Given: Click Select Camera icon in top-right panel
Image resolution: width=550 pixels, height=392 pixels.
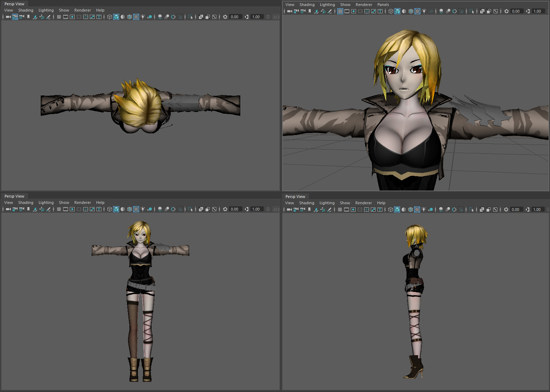Looking at the screenshot, I should pyautogui.click(x=289, y=11).
